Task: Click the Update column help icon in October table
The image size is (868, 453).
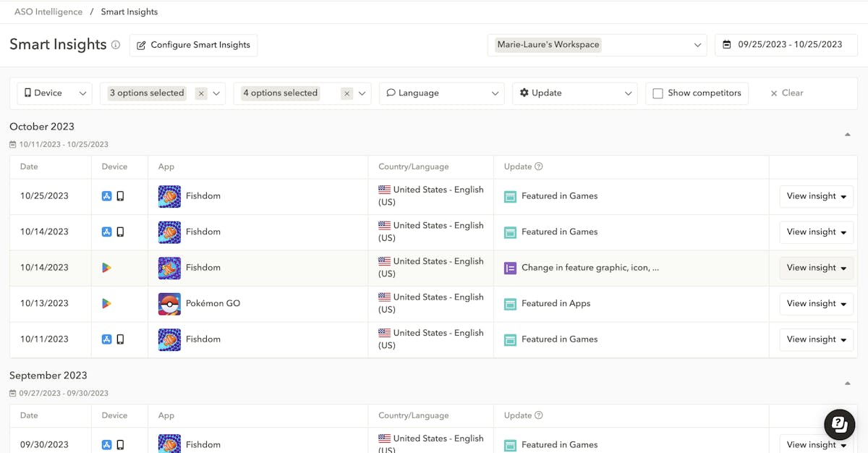Action: tap(538, 166)
